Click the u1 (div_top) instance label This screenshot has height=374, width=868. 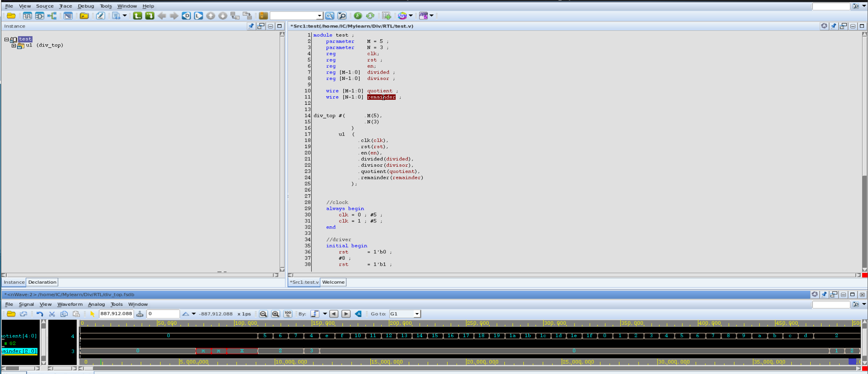[44, 46]
